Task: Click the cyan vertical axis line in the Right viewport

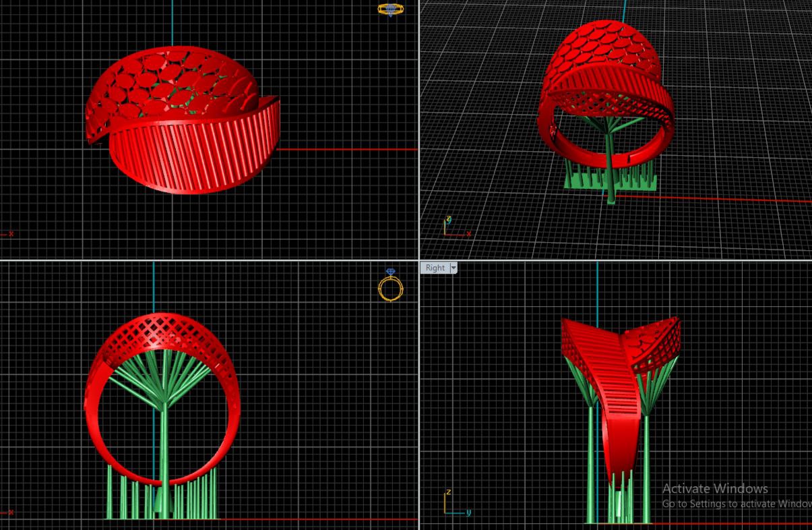Action: (597, 290)
